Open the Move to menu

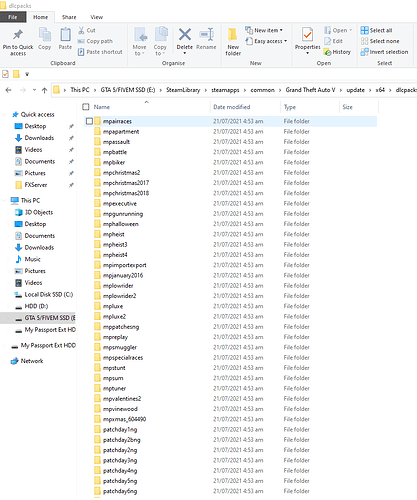(x=139, y=41)
